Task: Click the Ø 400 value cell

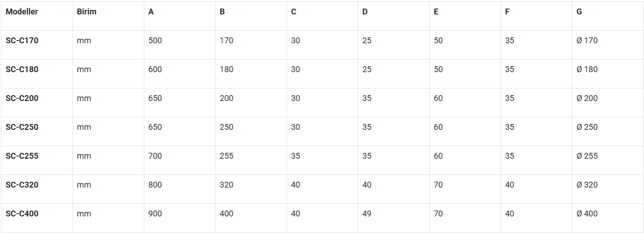Action: click(587, 214)
